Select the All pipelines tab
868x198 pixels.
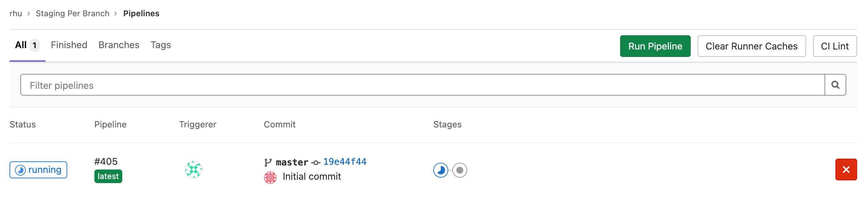pyautogui.click(x=28, y=45)
